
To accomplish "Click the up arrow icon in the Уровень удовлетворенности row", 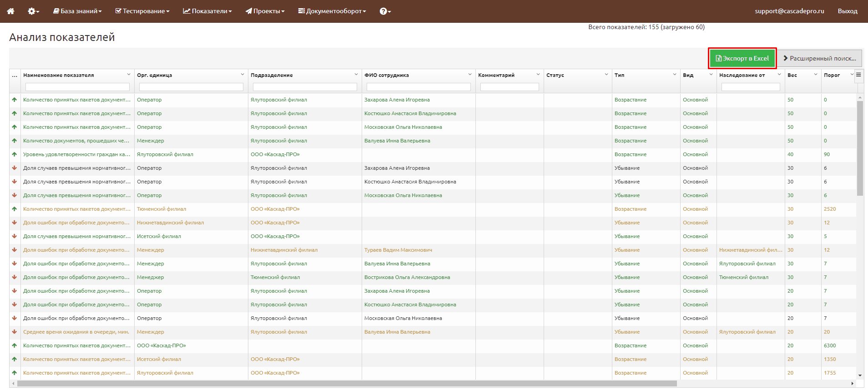I will pyautogui.click(x=15, y=154).
